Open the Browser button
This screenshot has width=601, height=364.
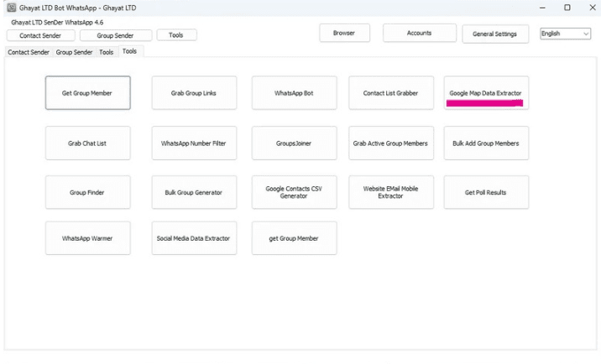(344, 33)
